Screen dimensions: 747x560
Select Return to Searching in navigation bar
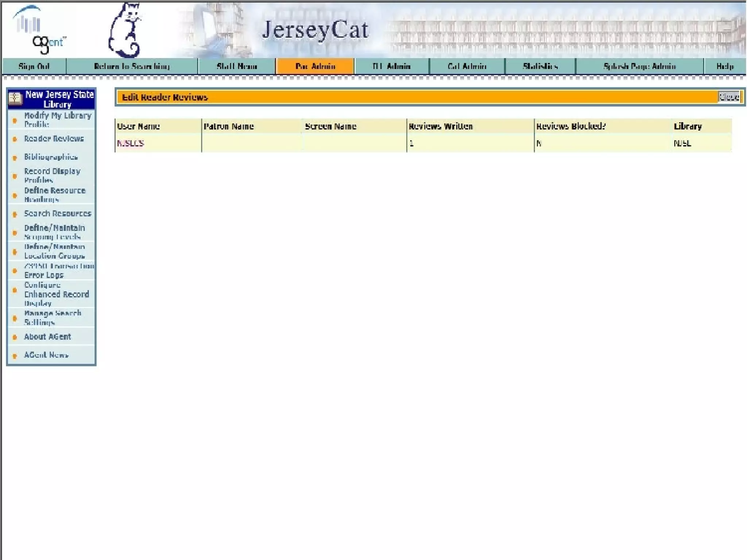(132, 66)
